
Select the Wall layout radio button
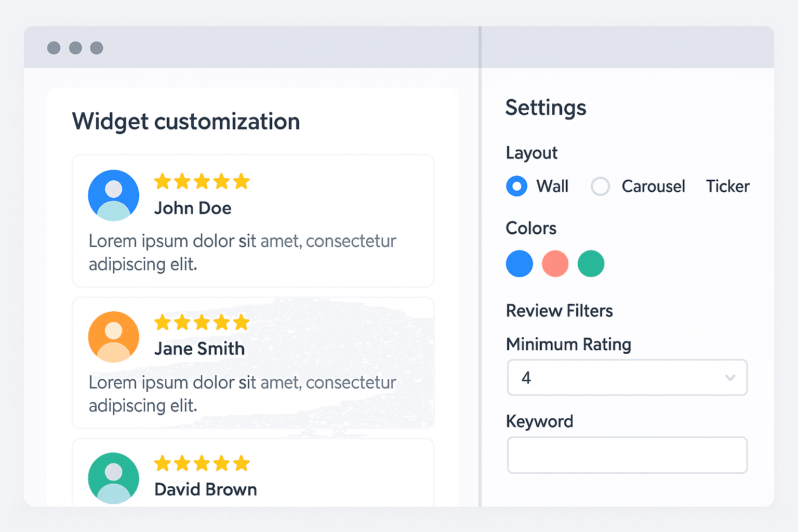click(x=516, y=186)
